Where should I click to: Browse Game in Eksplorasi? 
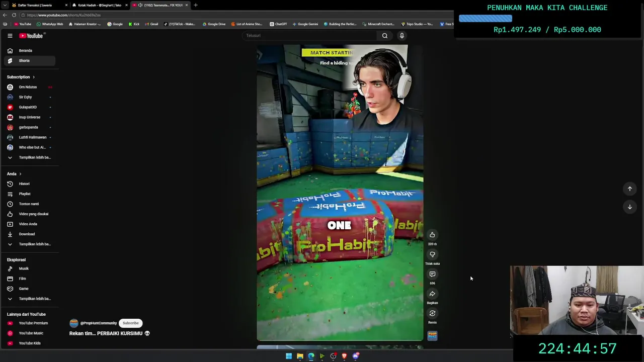click(30, 289)
